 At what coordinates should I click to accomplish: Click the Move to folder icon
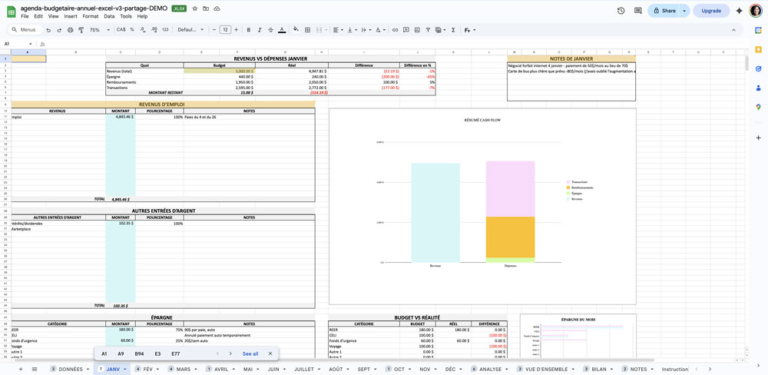click(206, 9)
